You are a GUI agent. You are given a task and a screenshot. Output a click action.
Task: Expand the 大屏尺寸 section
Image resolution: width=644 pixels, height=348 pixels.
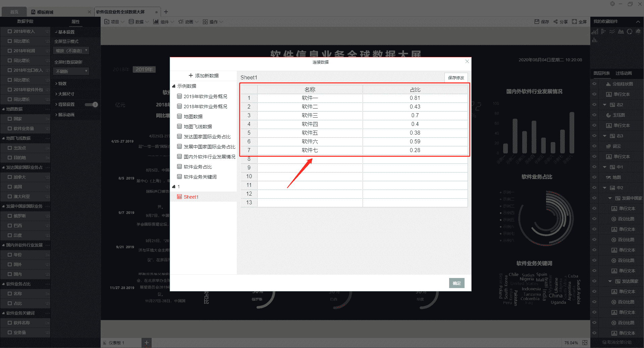pos(65,94)
